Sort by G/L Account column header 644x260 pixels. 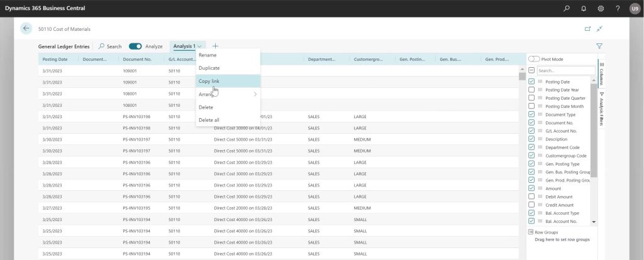click(x=181, y=60)
